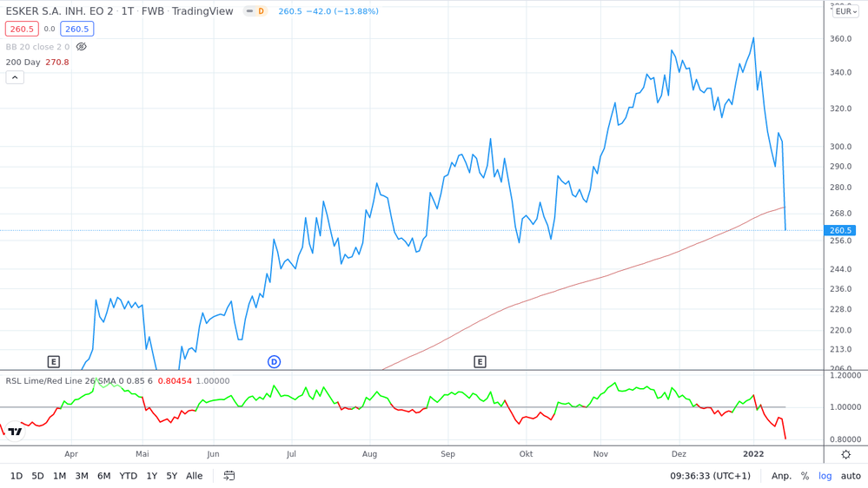Toggle percent scale mode
Screen dimensions: 868x488
[805, 476]
